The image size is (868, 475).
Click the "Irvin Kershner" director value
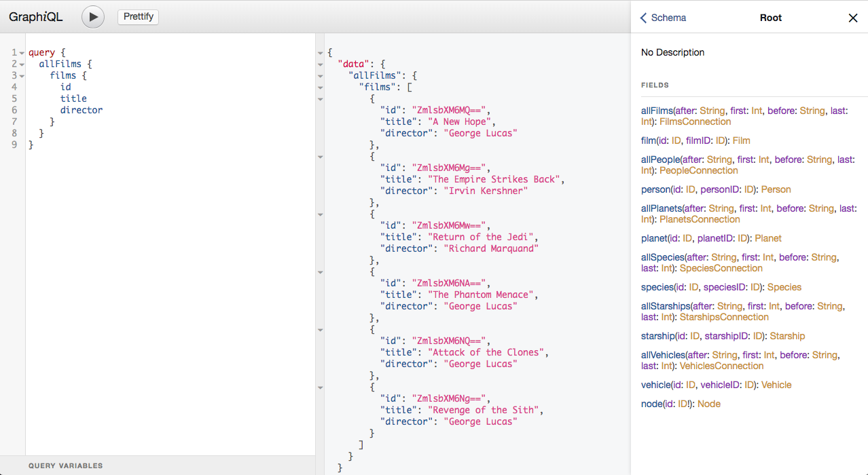pyautogui.click(x=486, y=191)
